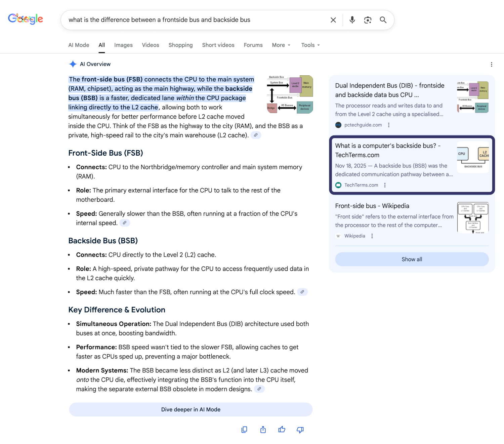Click the AI Overview sparkle icon
Viewport: 504px width, 444px height.
coord(73,64)
